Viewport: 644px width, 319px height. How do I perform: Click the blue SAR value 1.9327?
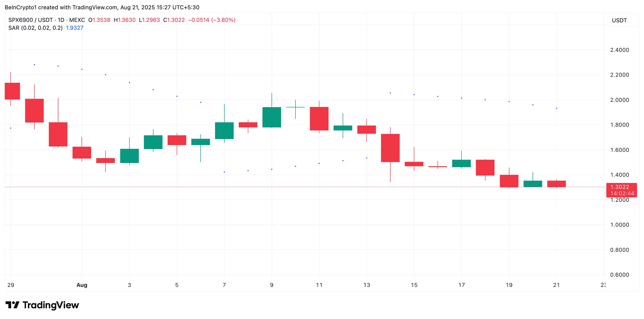[x=74, y=28]
